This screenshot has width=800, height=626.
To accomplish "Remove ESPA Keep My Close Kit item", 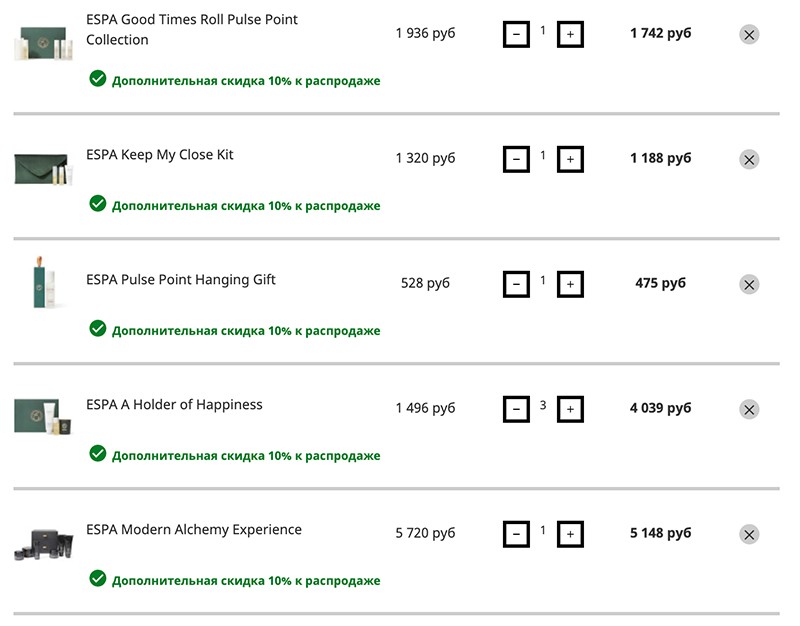I will (749, 160).
